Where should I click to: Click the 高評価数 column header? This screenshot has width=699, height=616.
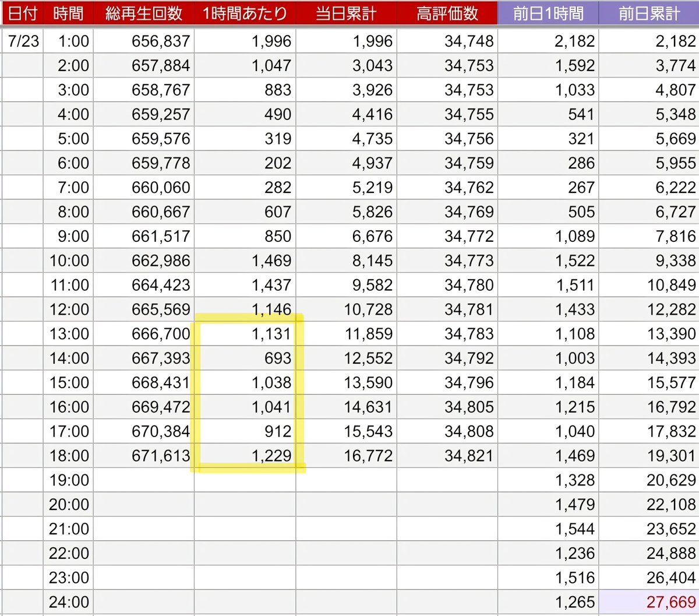point(447,13)
